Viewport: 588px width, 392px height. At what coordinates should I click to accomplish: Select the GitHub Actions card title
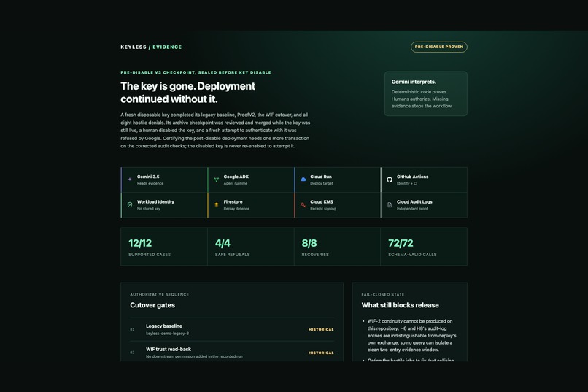tap(412, 177)
